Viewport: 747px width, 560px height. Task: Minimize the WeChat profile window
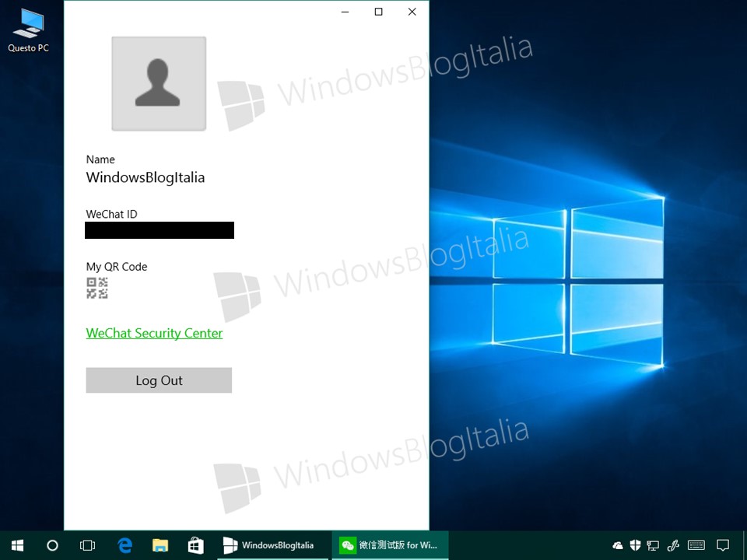pos(345,12)
